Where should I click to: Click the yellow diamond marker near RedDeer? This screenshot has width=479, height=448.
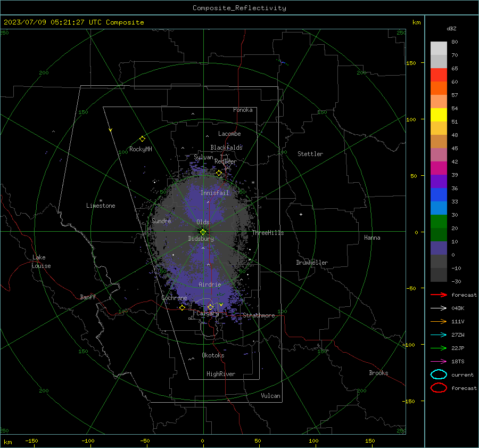(x=219, y=173)
